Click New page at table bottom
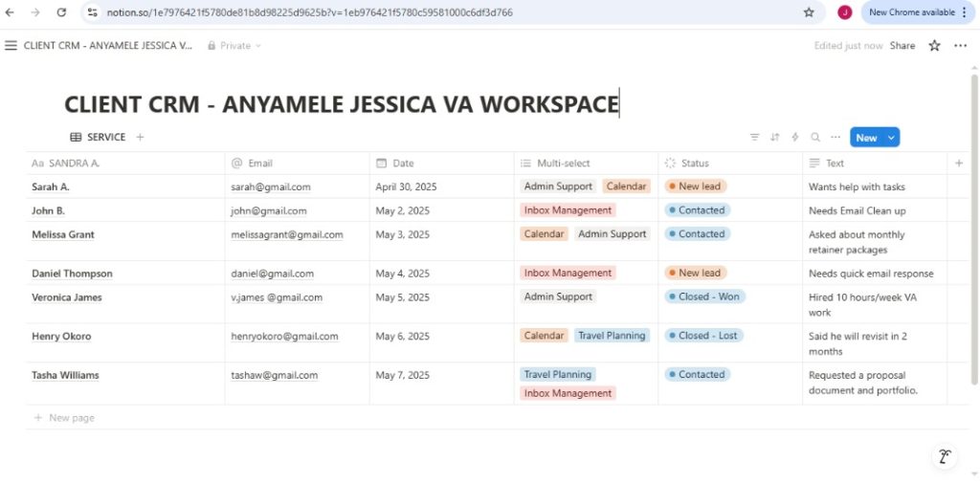Screen dimensions: 980x483 [72, 418]
